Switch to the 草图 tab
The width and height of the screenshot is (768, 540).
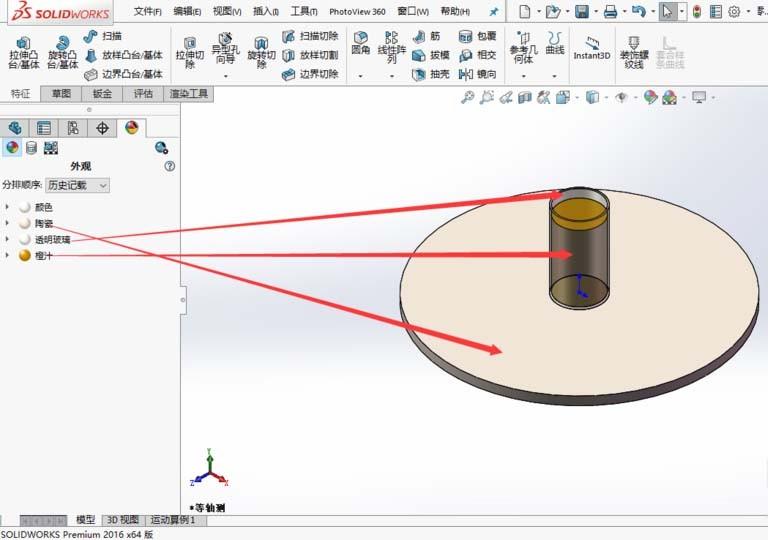click(x=61, y=94)
